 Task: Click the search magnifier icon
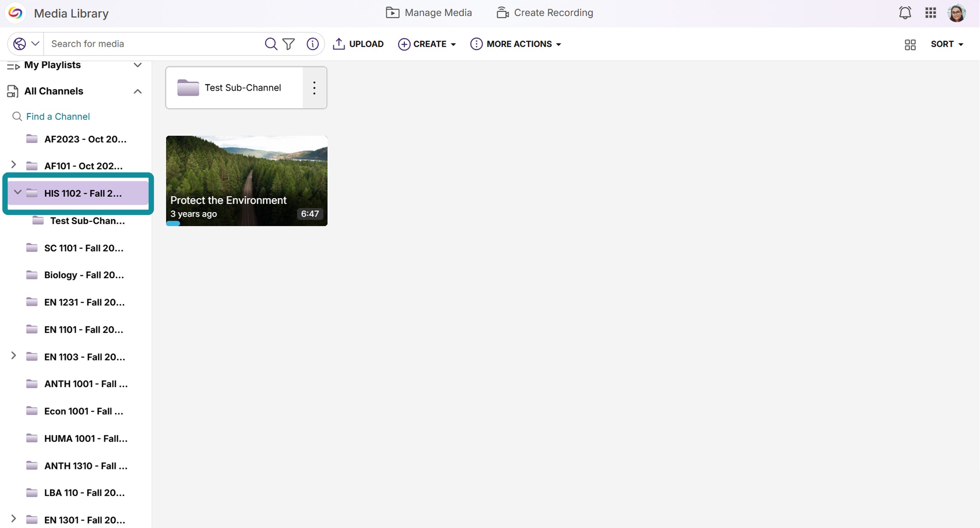(x=271, y=44)
